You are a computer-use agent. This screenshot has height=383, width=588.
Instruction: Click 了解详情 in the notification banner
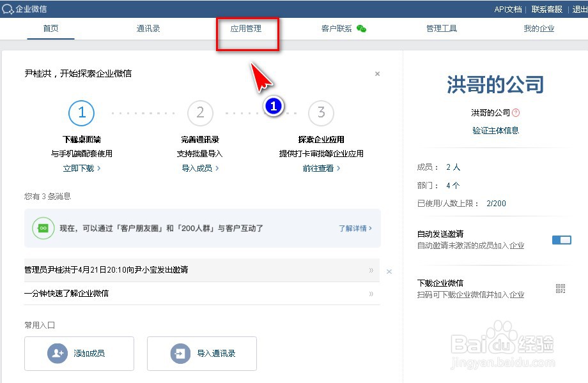(355, 229)
